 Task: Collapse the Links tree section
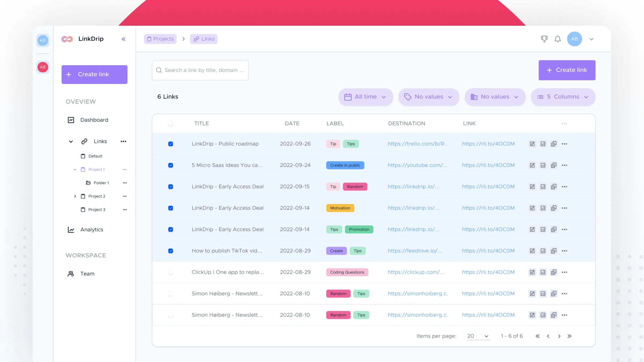(x=71, y=142)
